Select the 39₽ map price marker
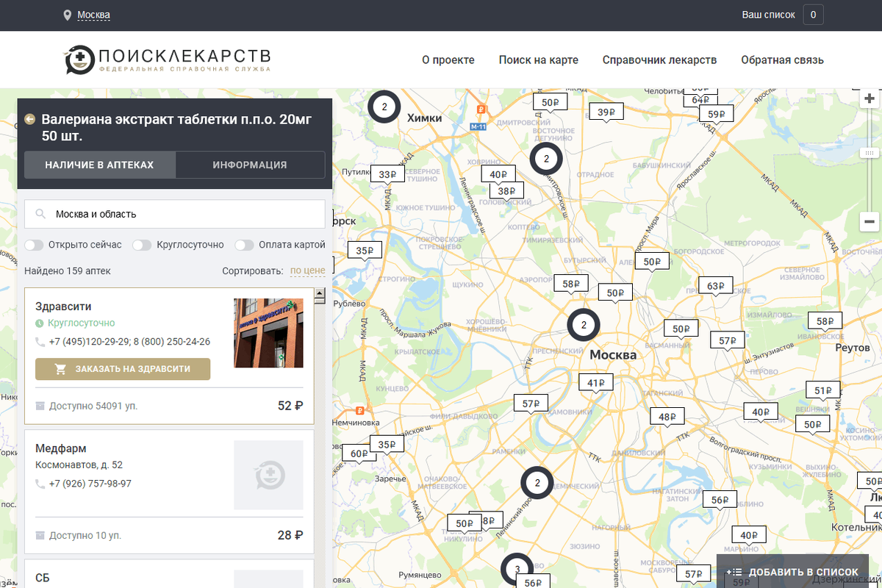Viewport: 882px width, 588px height. 606,112
